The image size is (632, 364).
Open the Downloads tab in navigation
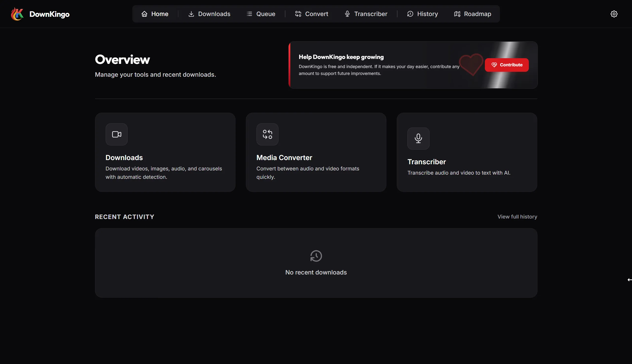pos(209,14)
